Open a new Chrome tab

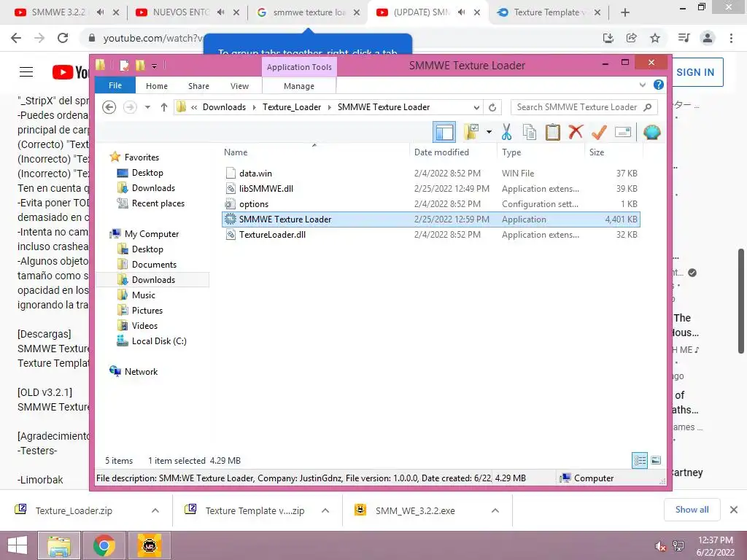pyautogui.click(x=625, y=13)
